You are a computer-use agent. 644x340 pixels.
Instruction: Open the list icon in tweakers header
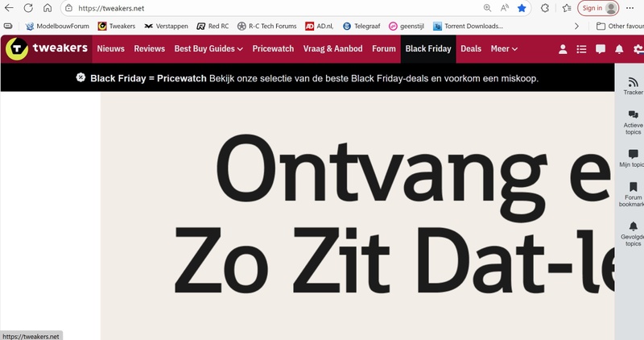coord(581,49)
